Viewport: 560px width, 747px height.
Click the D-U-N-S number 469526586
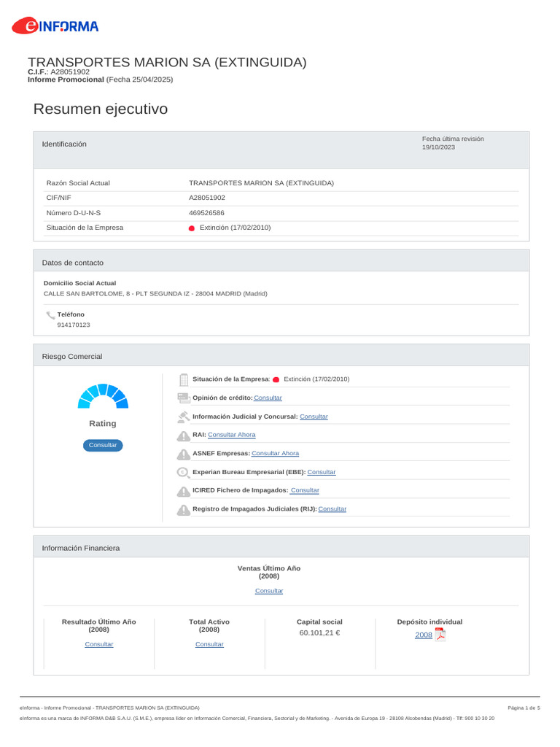(206, 213)
